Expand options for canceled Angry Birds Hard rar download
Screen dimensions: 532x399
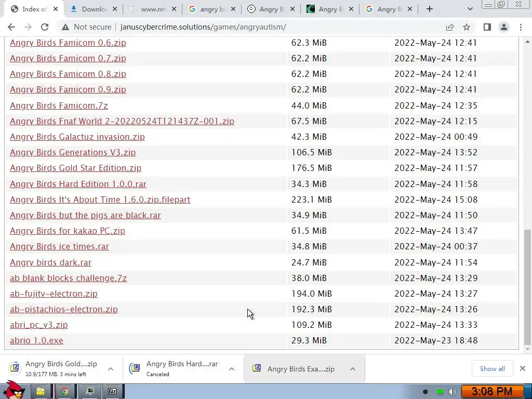coord(232,369)
